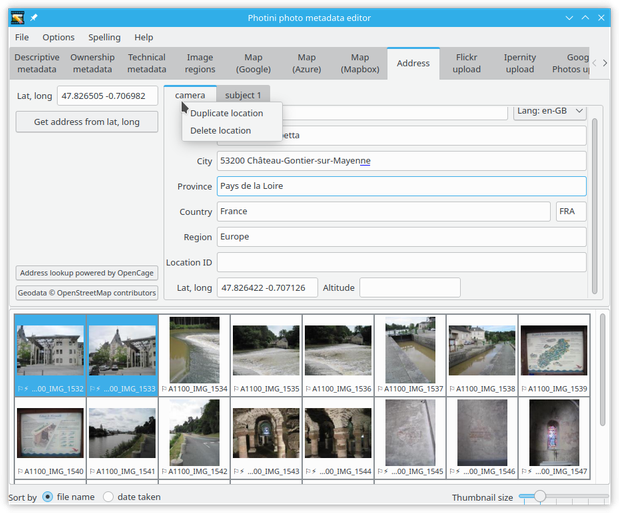This screenshot has height=513, width=619.
Task: Select thumbnail IMG_1533
Action: click(122, 355)
